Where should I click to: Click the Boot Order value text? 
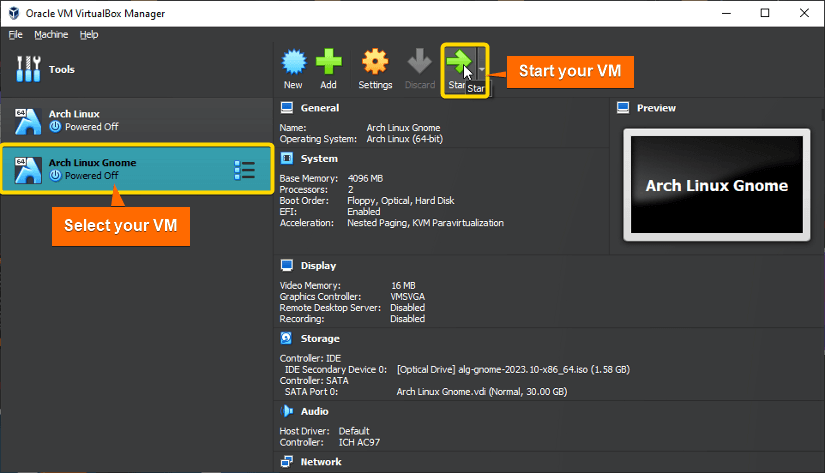click(x=400, y=200)
